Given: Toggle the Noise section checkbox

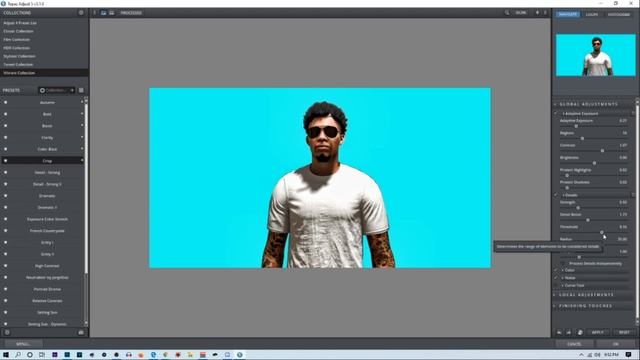Looking at the screenshot, I should tap(556, 278).
